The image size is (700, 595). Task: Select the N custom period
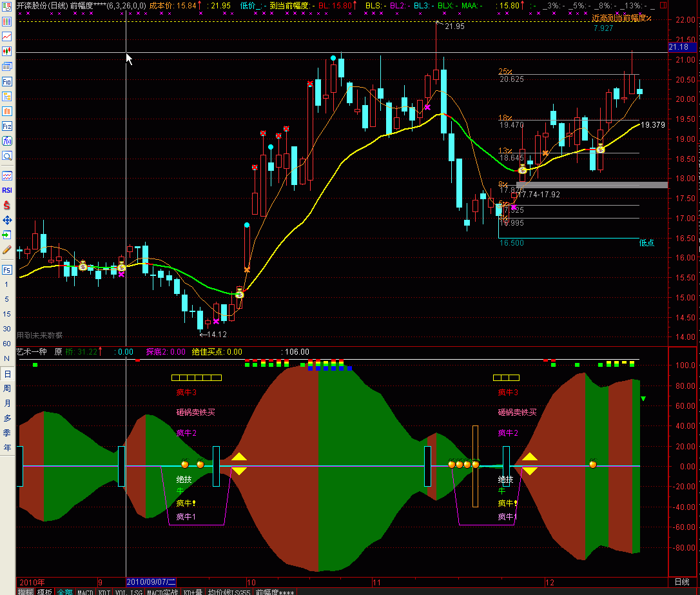point(6,358)
